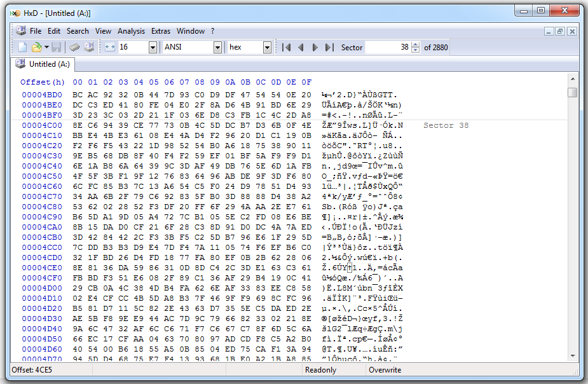Image resolution: width=588 pixels, height=384 pixels.
Task: Jump to the last sector
Action: (329, 47)
